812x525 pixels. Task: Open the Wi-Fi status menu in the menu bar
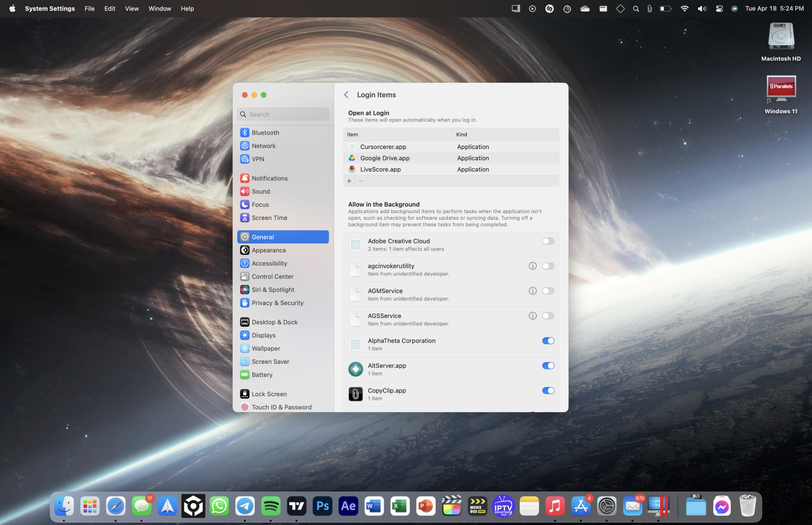coord(685,9)
